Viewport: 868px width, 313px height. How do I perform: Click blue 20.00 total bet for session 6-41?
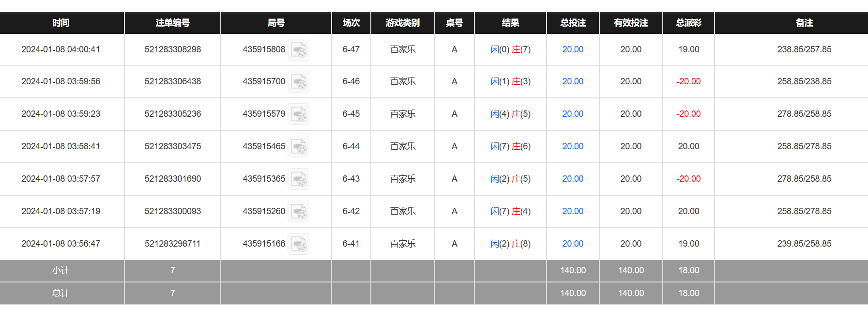pos(573,244)
